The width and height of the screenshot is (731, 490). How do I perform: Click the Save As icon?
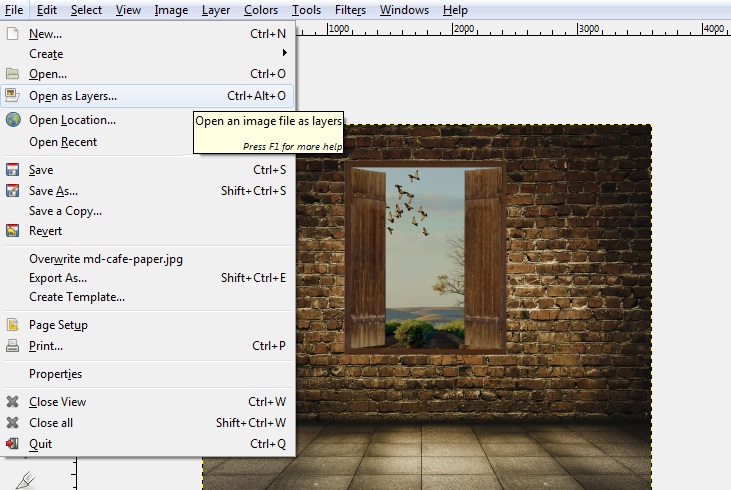[13, 191]
